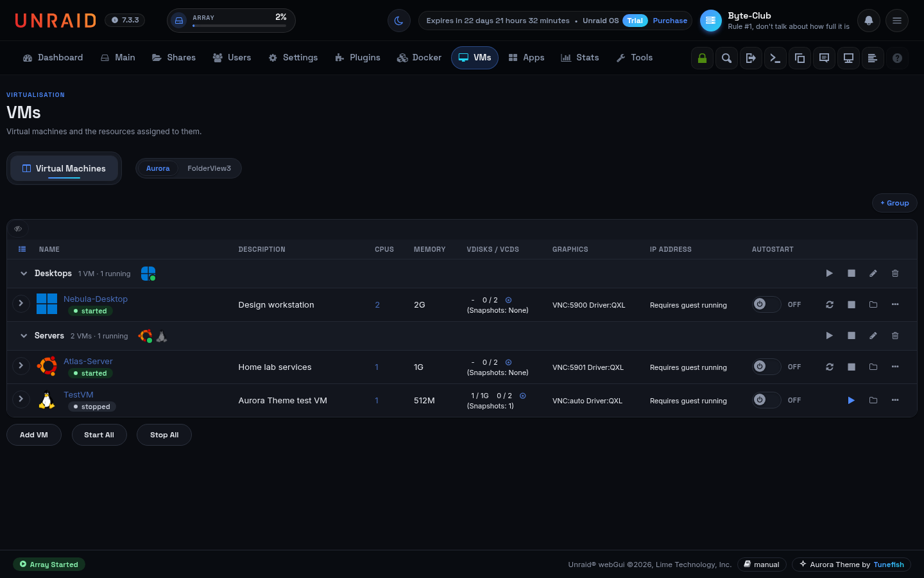Restart Nebula-Desktop with the refresh icon
The width and height of the screenshot is (924, 578).
[x=830, y=304]
